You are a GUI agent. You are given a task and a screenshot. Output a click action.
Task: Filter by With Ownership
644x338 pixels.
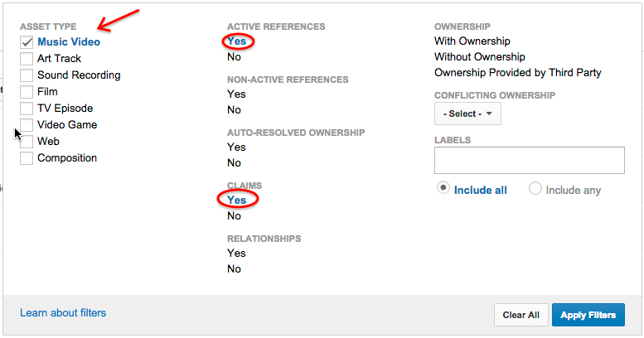coord(472,41)
